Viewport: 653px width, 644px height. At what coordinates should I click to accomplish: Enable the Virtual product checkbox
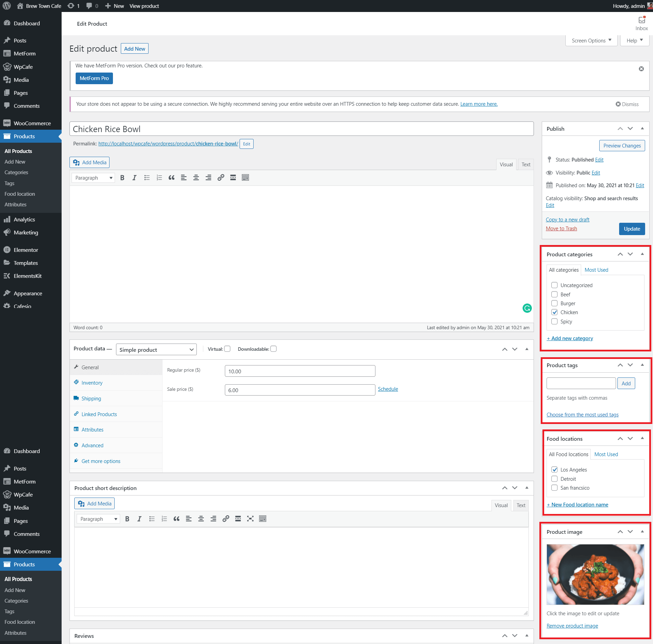tap(227, 349)
